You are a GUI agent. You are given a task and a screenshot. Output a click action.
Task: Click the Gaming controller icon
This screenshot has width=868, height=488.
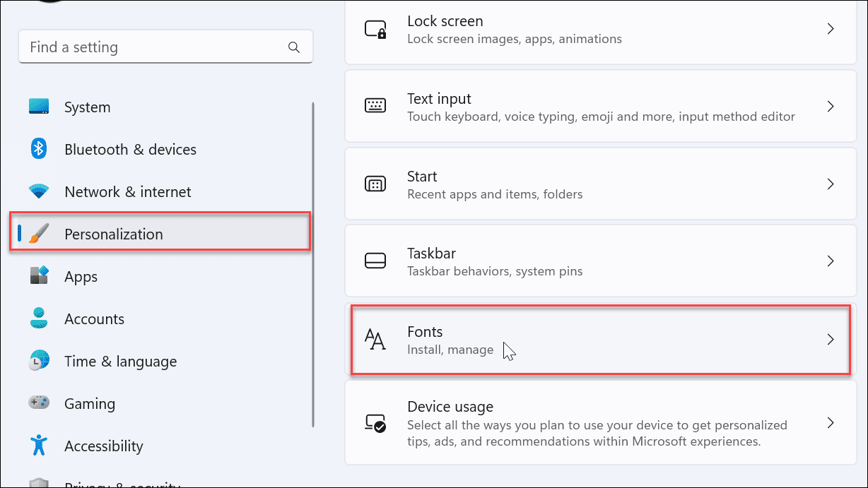(x=38, y=403)
